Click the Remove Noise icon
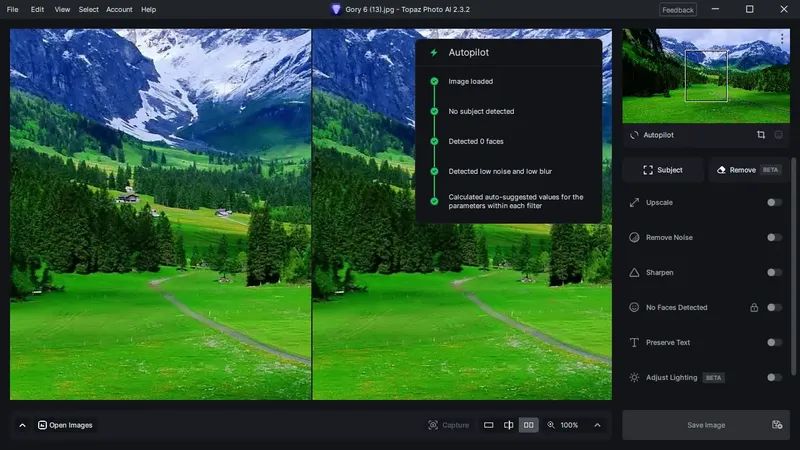Image resolution: width=800 pixels, height=450 pixels. 634,237
